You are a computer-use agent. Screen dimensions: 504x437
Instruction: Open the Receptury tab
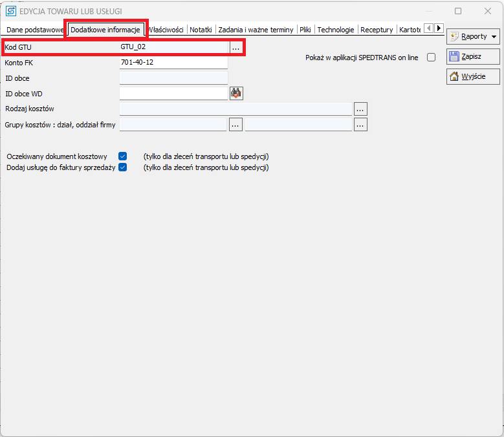tap(377, 30)
